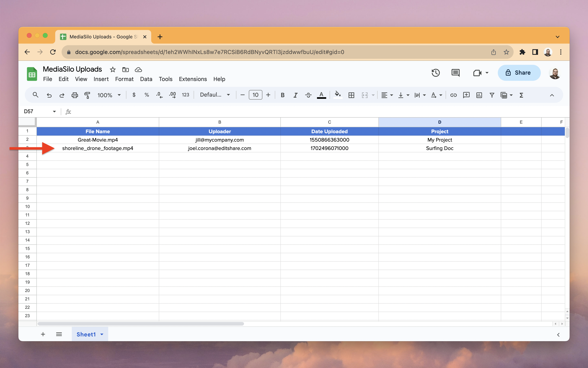
Task: Decrease decimal places
Action: pos(159,95)
